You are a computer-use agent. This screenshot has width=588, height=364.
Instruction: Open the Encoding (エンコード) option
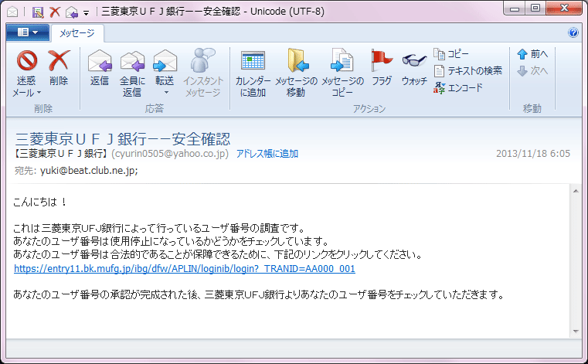click(458, 88)
